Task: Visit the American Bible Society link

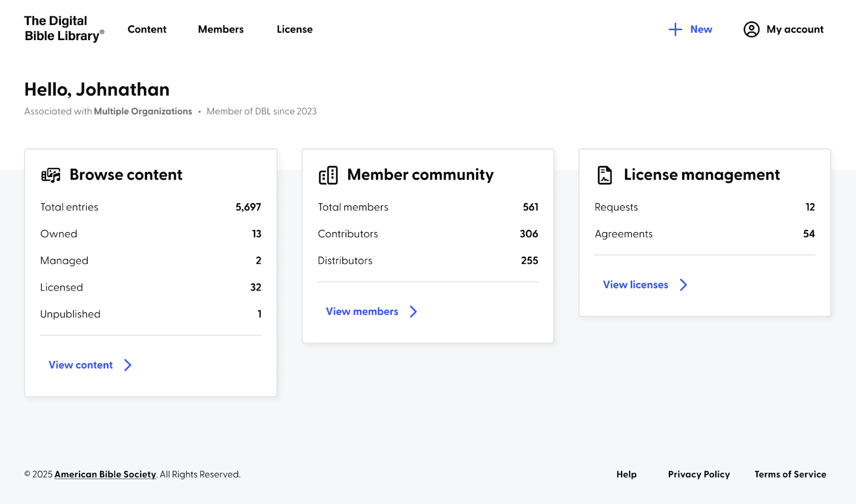Action: pyautogui.click(x=105, y=475)
